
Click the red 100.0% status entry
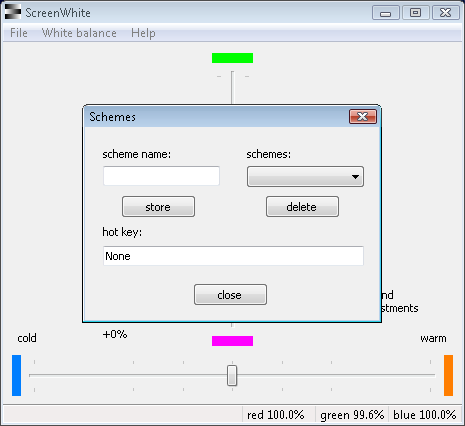276,415
